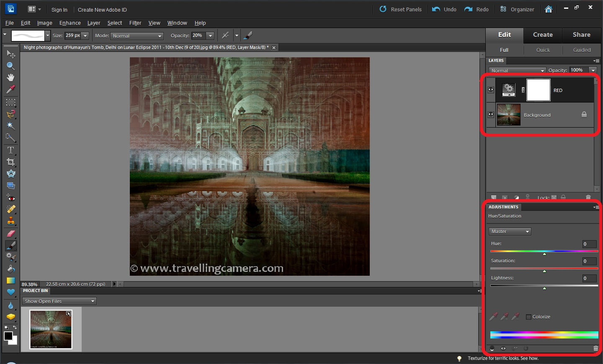Select the Move tool
The width and height of the screenshot is (603, 364).
pos(10,54)
